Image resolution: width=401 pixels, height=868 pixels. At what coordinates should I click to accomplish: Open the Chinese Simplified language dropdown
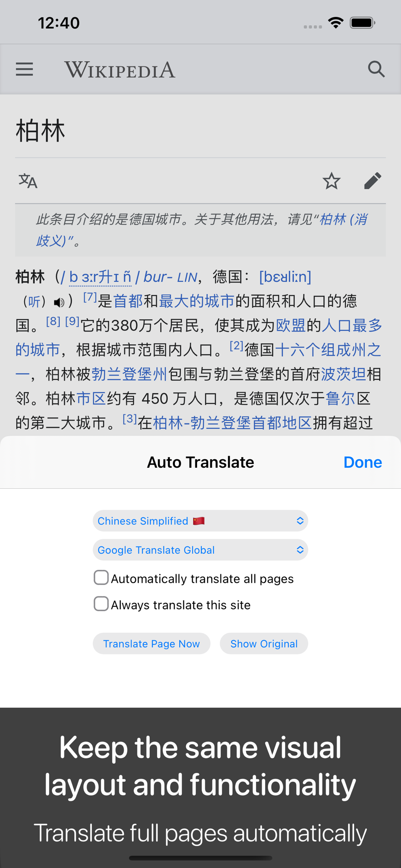[200, 521]
